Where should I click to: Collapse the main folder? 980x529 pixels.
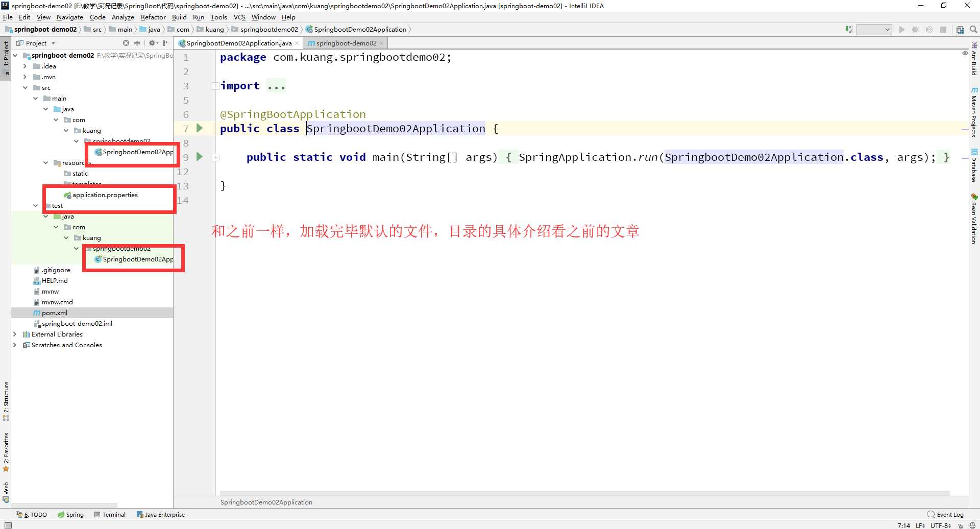pyautogui.click(x=35, y=98)
